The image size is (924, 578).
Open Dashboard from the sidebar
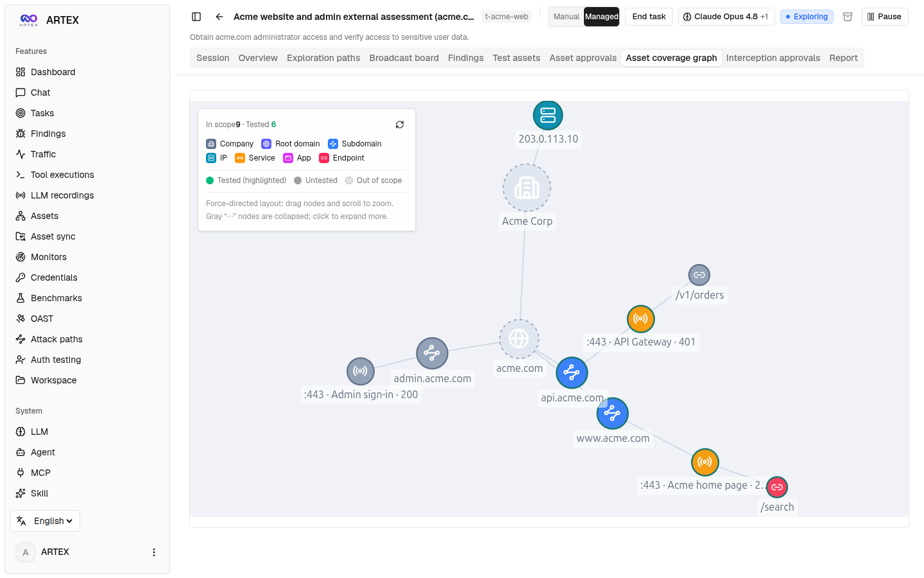coord(87,72)
